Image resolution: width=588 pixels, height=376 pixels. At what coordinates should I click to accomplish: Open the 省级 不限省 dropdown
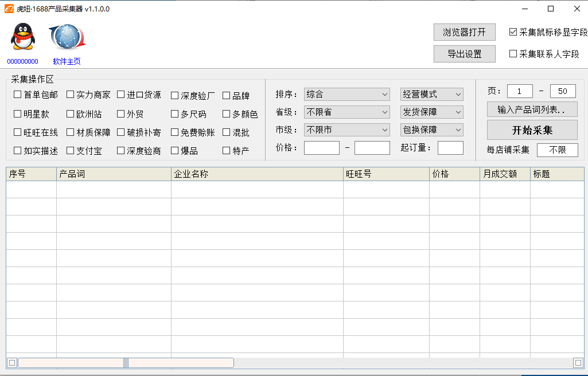[347, 112]
